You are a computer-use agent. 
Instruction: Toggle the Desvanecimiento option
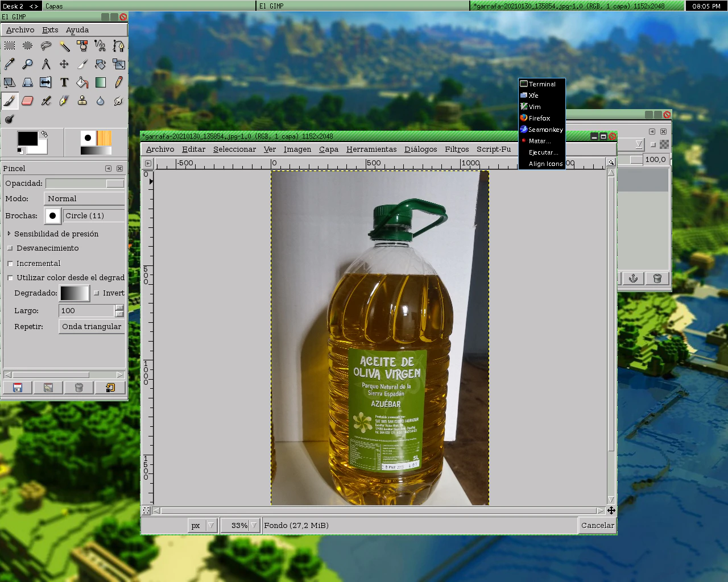click(10, 248)
